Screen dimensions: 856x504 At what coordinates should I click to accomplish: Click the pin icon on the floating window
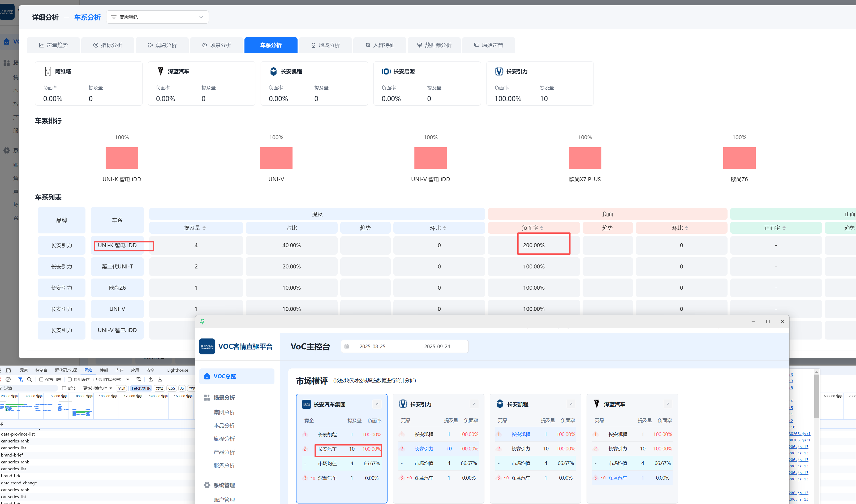(x=202, y=321)
